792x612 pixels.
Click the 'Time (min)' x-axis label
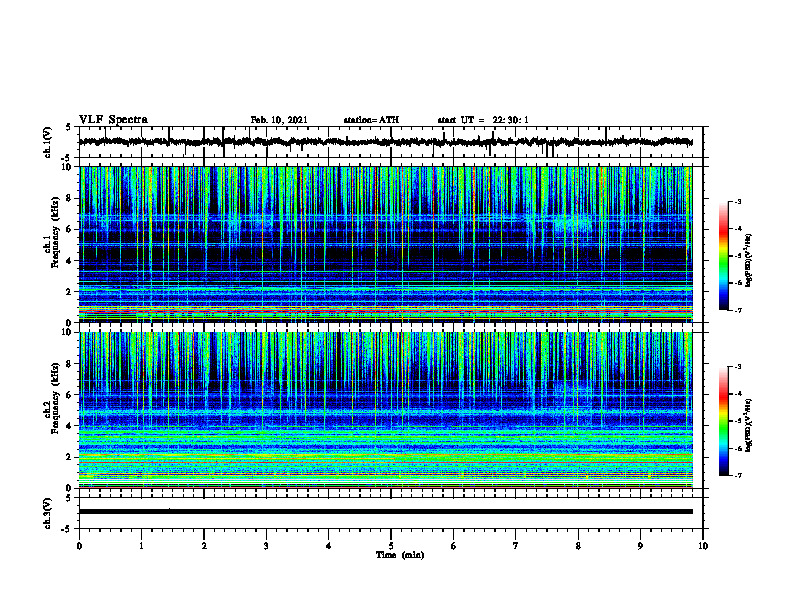click(400, 555)
